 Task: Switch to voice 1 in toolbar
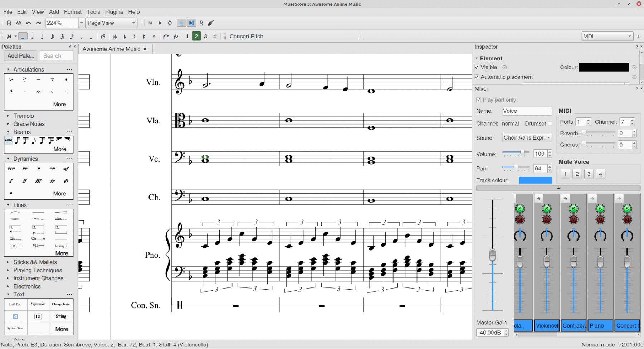[187, 37]
